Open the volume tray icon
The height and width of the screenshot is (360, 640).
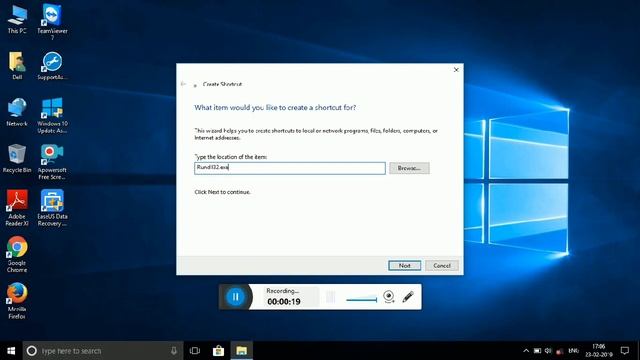tap(548, 351)
